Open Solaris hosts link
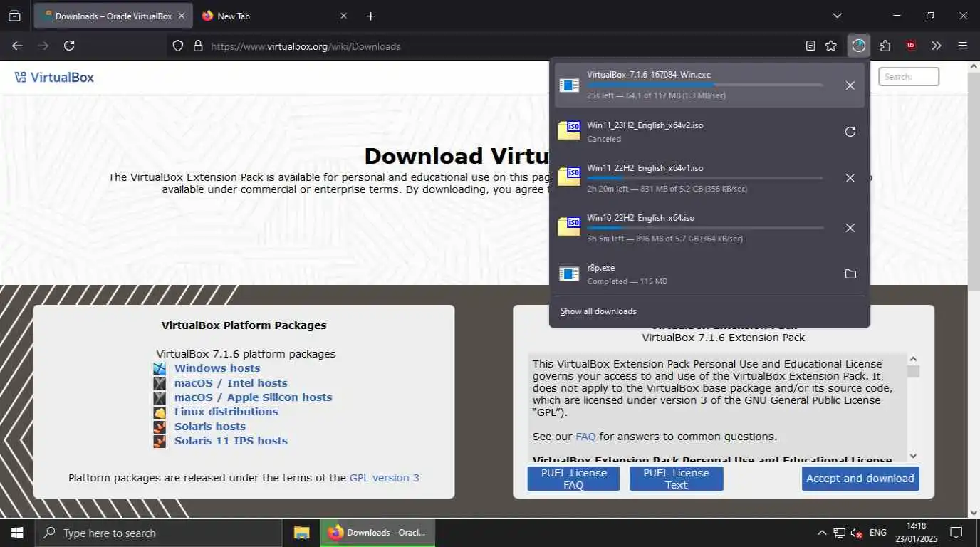The image size is (980, 547). pyautogui.click(x=210, y=427)
